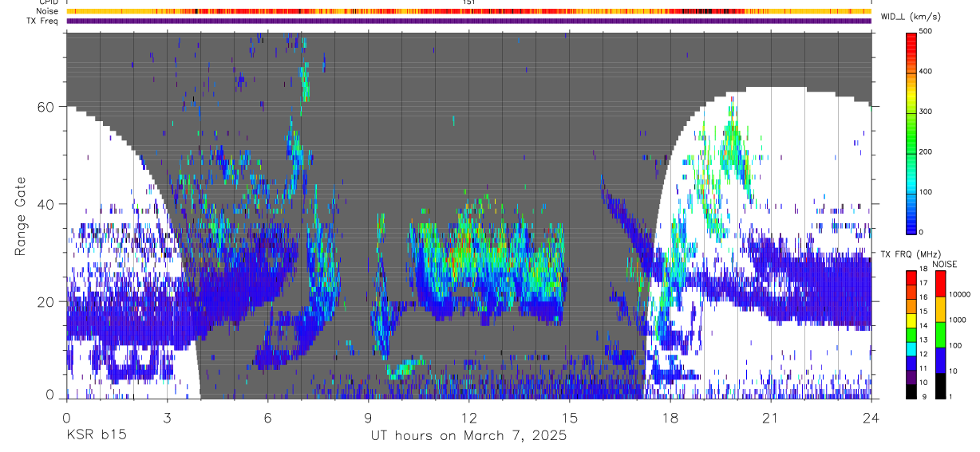Click the '1' tick on NOISE scale
Image resolution: width=980 pixels, height=452 pixels.
952,396
